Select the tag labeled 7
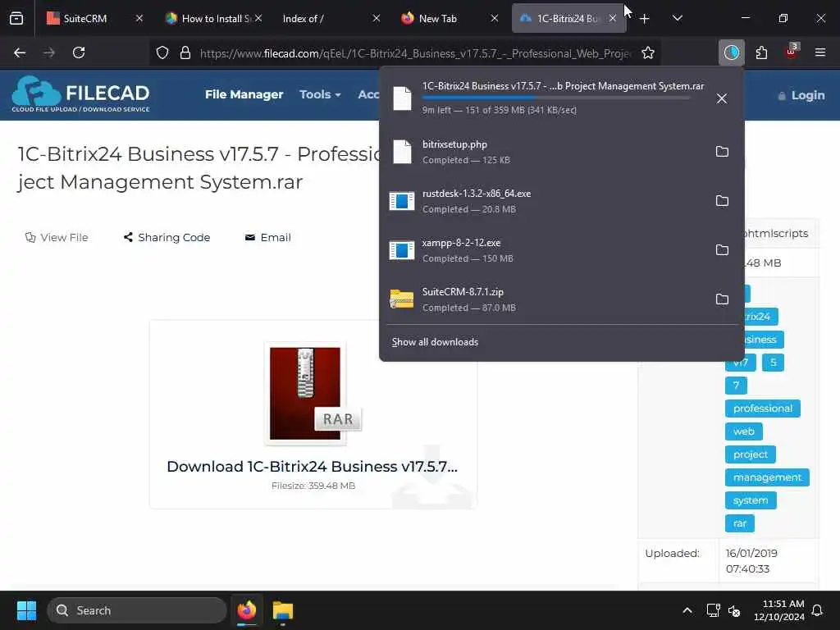 (736, 386)
